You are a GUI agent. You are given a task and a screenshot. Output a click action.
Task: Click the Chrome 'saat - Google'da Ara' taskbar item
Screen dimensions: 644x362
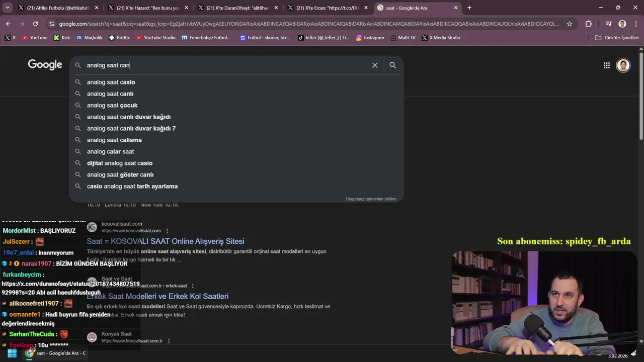point(56,353)
